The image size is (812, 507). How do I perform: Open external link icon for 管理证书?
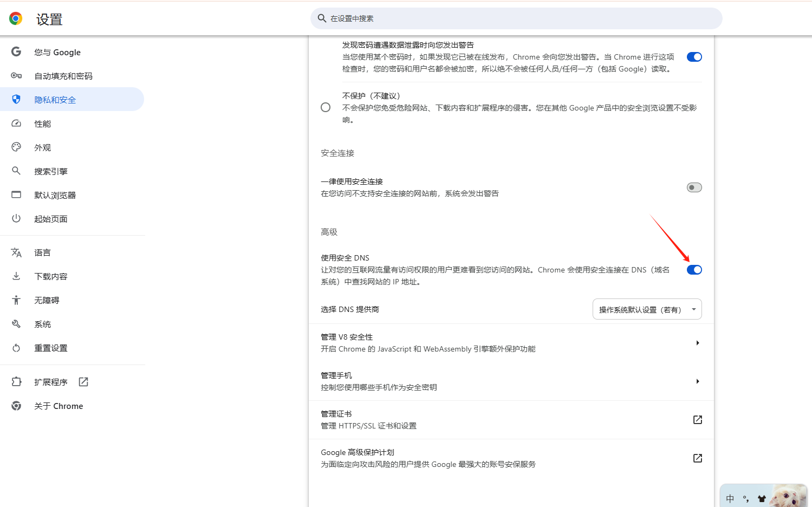(x=698, y=420)
